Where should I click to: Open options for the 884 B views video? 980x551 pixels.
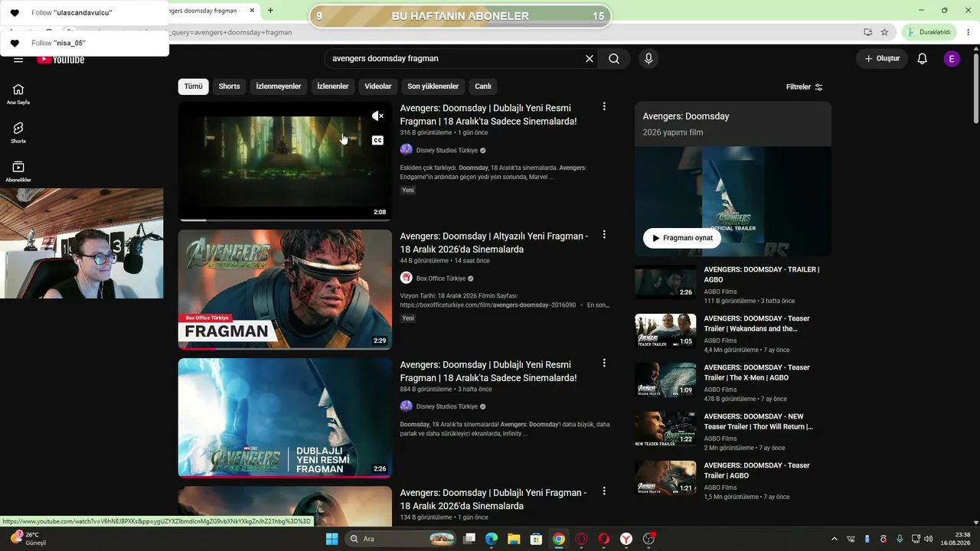(x=604, y=363)
